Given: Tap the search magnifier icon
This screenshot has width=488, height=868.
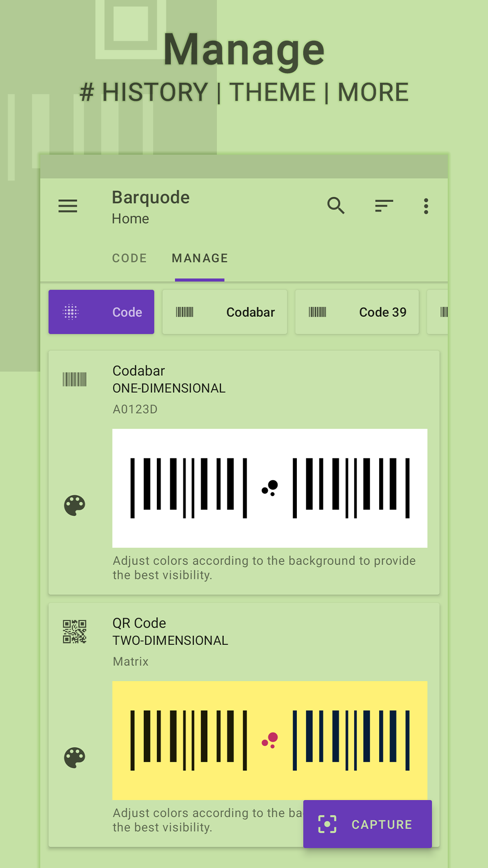Looking at the screenshot, I should tap(336, 206).
